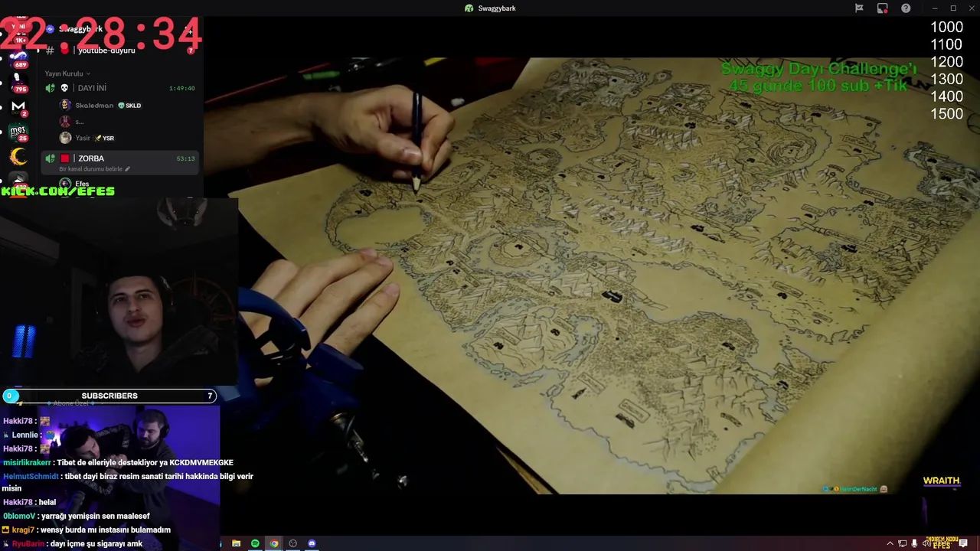980x551 pixels.
Task: Open the Discord inbox icon with red dot
Action: [x=883, y=8]
